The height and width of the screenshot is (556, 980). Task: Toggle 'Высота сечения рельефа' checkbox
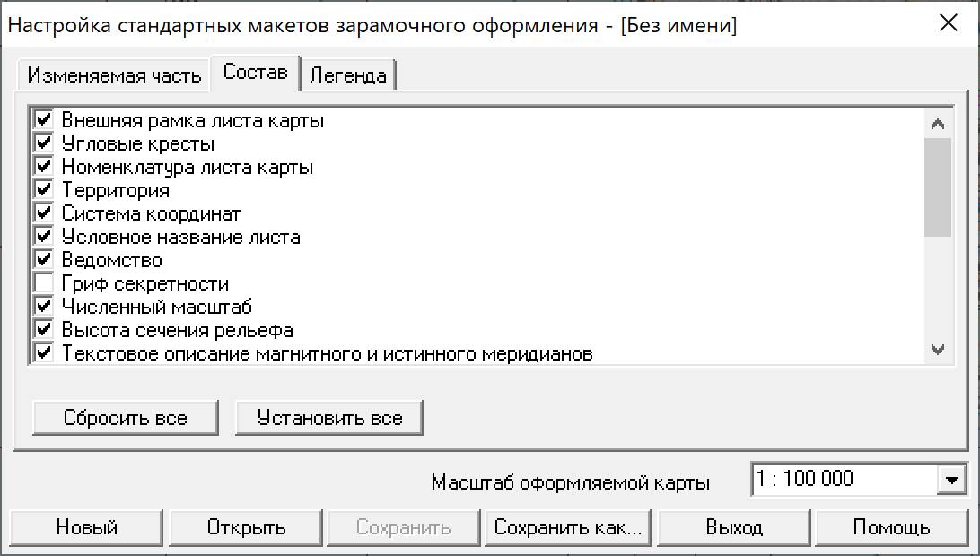[42, 330]
